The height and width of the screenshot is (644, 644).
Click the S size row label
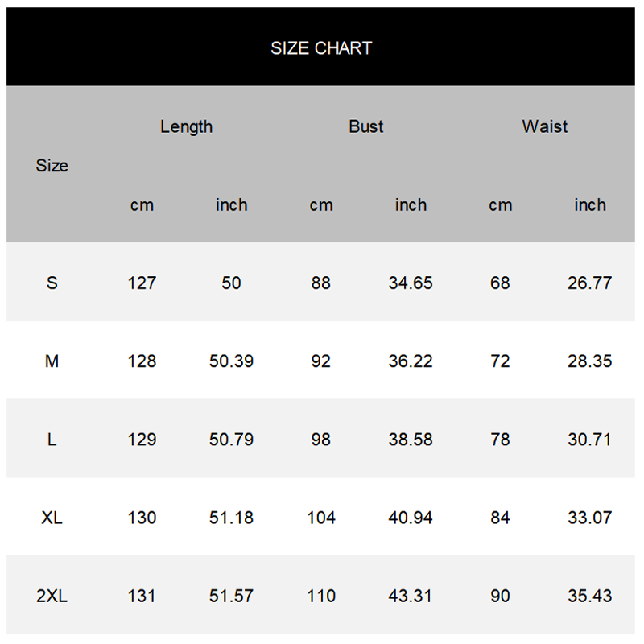52,283
